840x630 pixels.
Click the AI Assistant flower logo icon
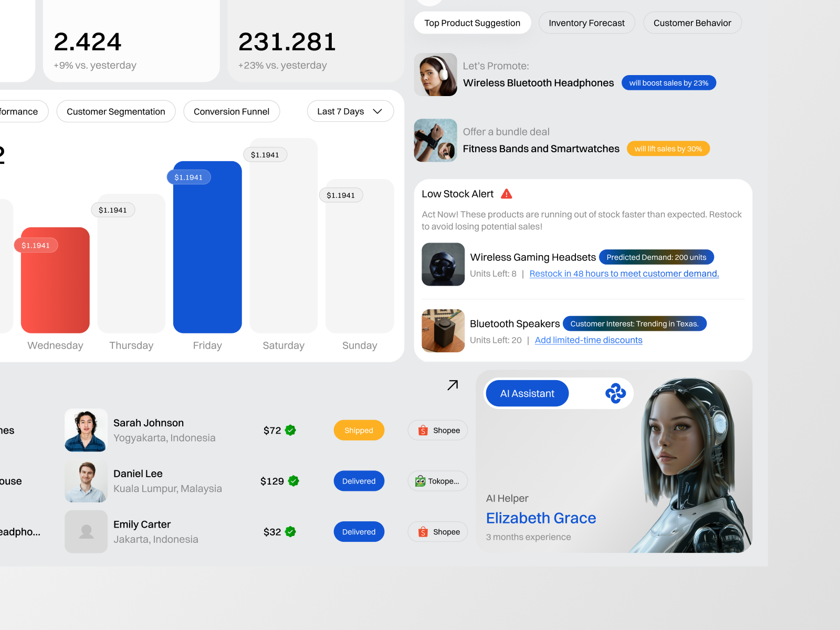pos(614,393)
